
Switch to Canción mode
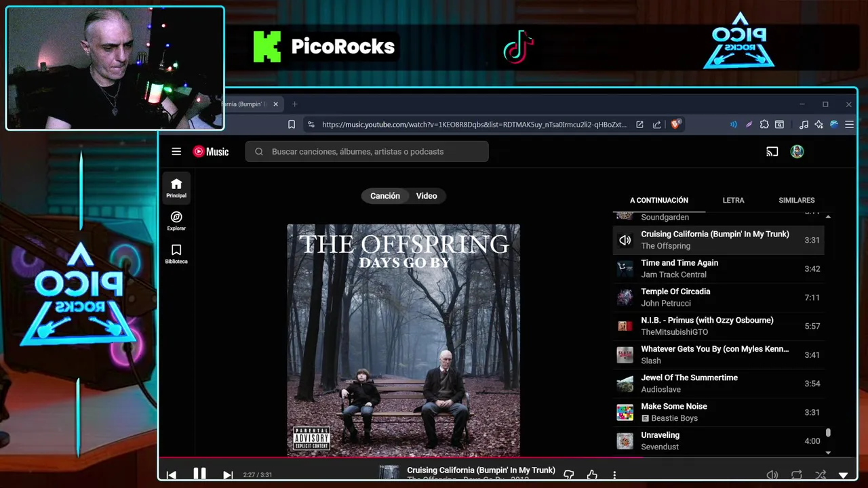(x=384, y=196)
